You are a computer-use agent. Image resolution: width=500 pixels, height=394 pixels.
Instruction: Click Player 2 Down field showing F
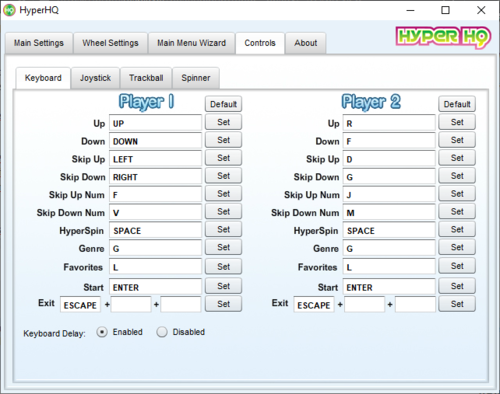(389, 141)
